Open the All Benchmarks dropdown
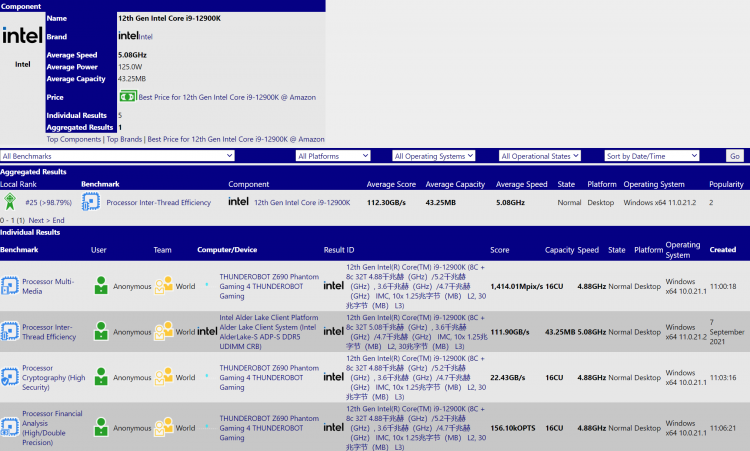The image size is (750, 451). click(x=118, y=156)
